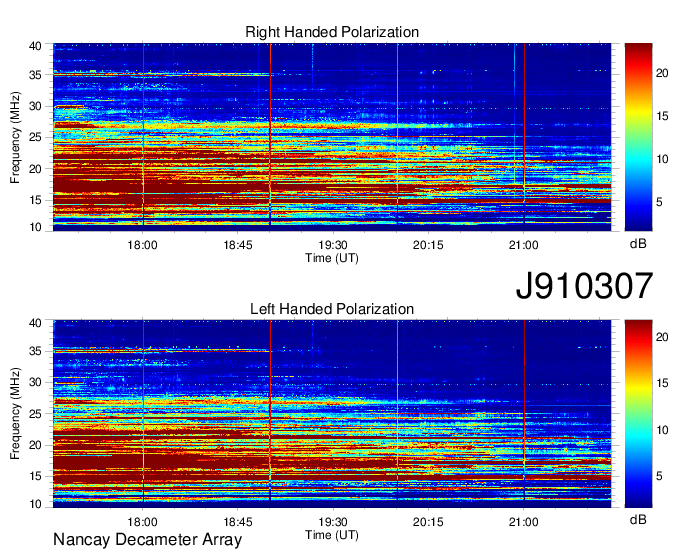Click the 19:30 tick label under Right Handed plot
This screenshot has height=552, width=680.
(333, 245)
